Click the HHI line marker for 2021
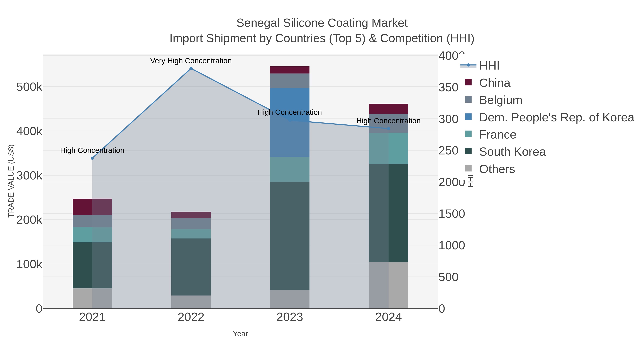Screen dimensions: 644x362 [x=92, y=158]
